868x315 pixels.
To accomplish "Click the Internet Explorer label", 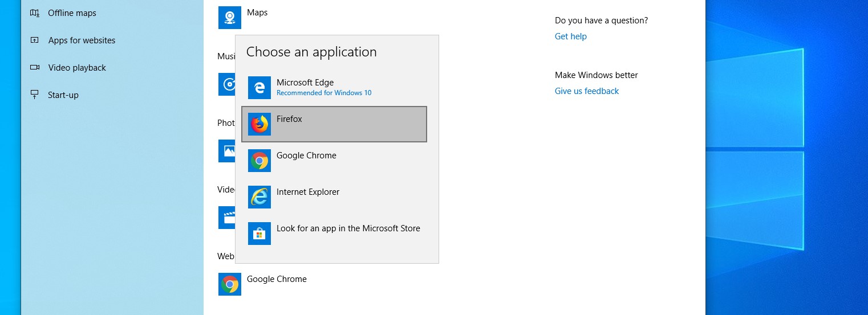I will coord(308,192).
